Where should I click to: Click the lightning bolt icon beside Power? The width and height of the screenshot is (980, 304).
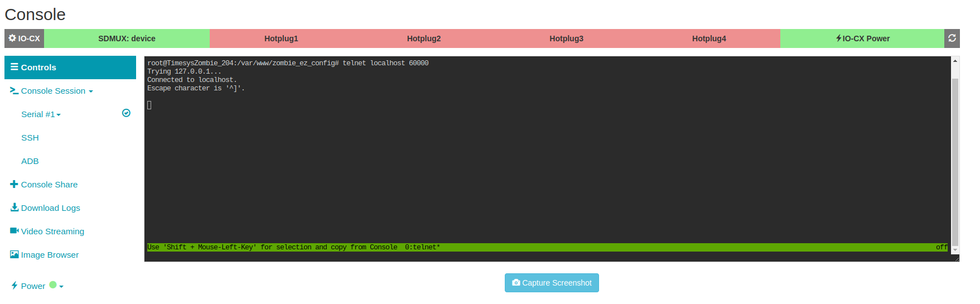click(15, 286)
